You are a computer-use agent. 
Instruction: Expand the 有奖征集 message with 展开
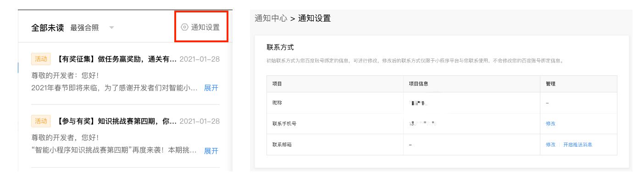coord(211,88)
